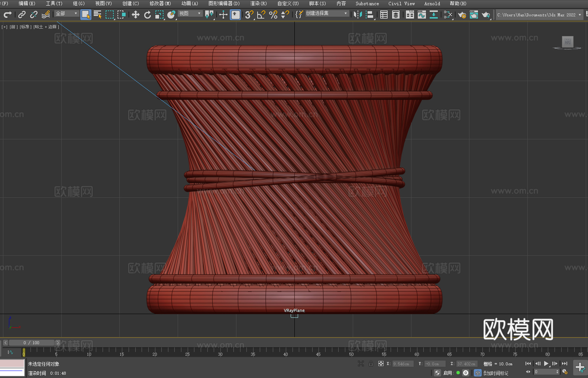Activate Select and Move tool

pyautogui.click(x=136, y=14)
